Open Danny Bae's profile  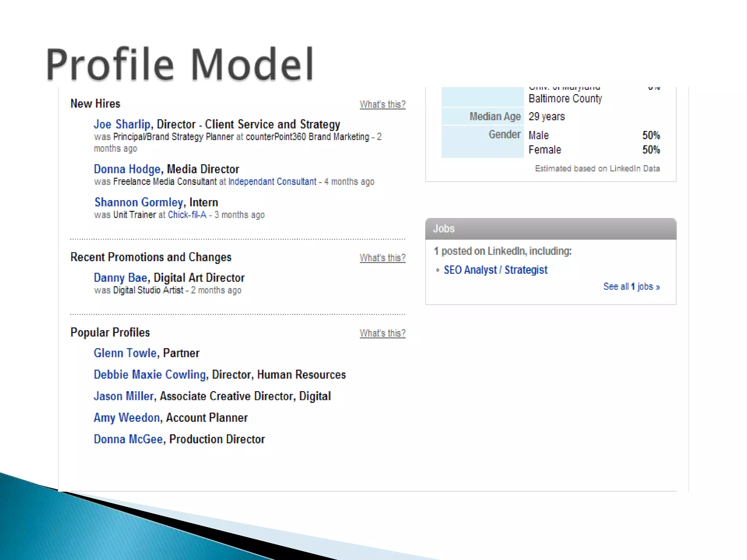[120, 278]
